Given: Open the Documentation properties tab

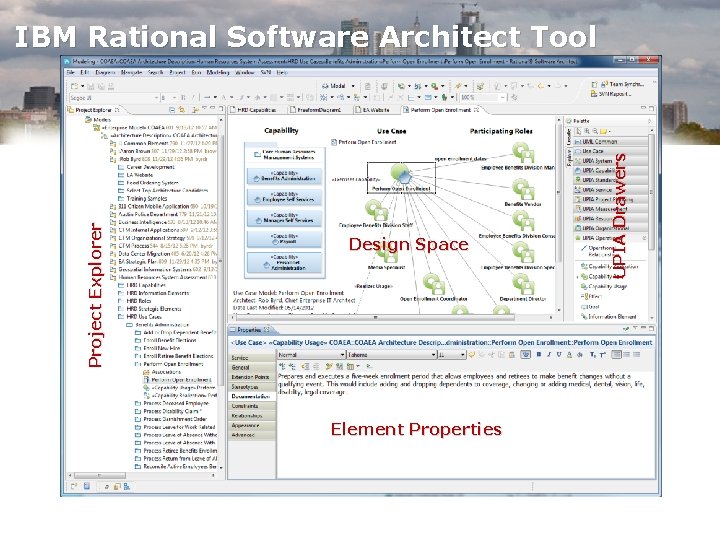Looking at the screenshot, I should click(251, 396).
